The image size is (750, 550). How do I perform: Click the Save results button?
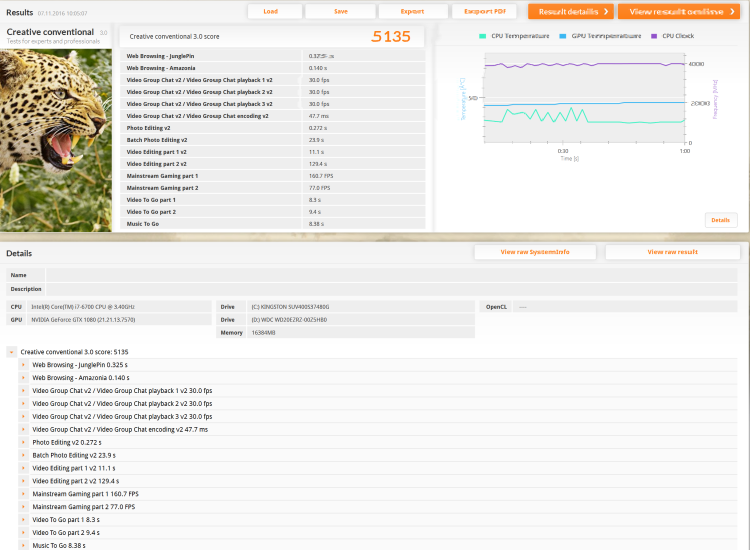pyautogui.click(x=341, y=11)
